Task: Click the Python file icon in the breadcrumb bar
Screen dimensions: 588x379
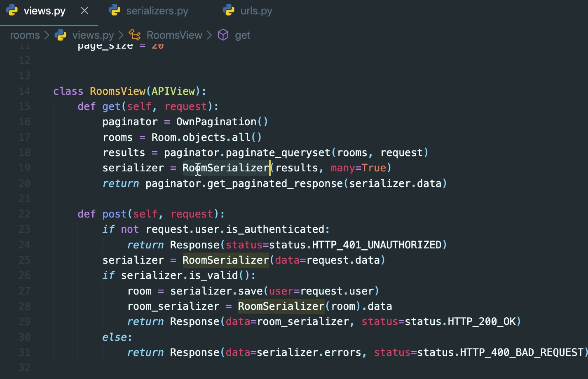Action: tap(61, 35)
